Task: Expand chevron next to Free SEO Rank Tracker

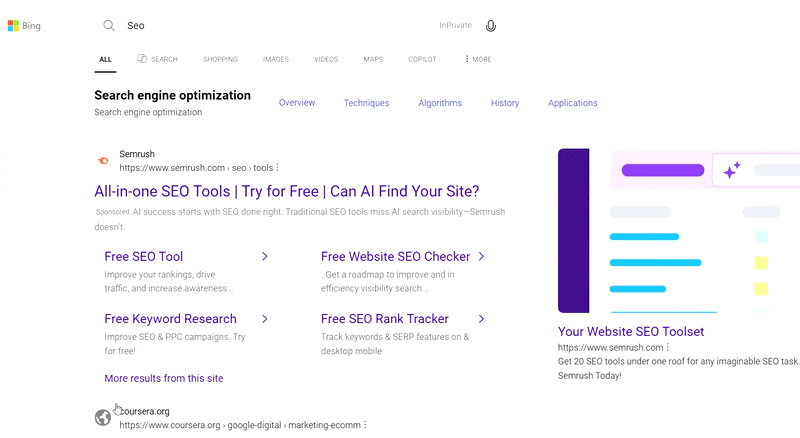Action: coord(481,319)
